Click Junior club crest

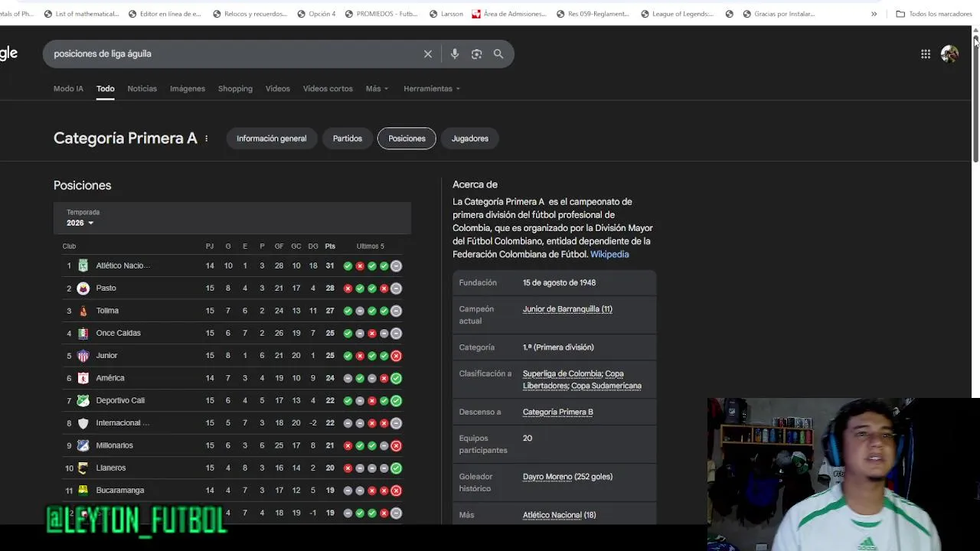click(x=83, y=355)
